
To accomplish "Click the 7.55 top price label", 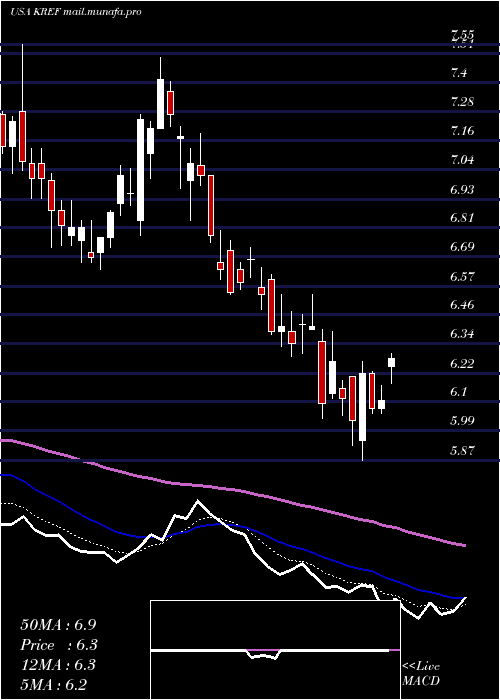I will 462,35.
